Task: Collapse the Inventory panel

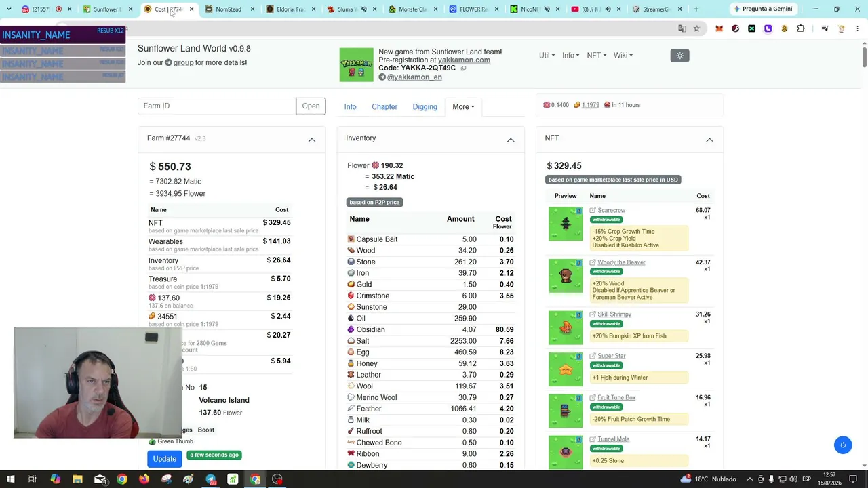Action: click(511, 140)
